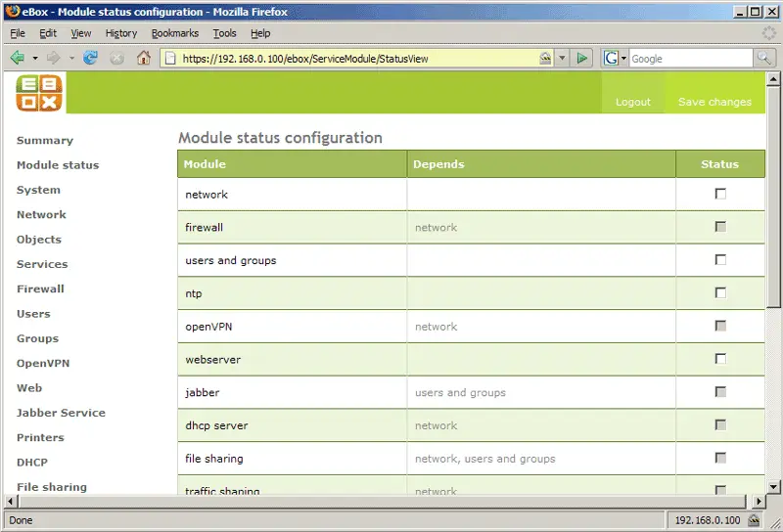Open Printers in the sidebar
This screenshot has height=532, width=783.
click(40, 438)
